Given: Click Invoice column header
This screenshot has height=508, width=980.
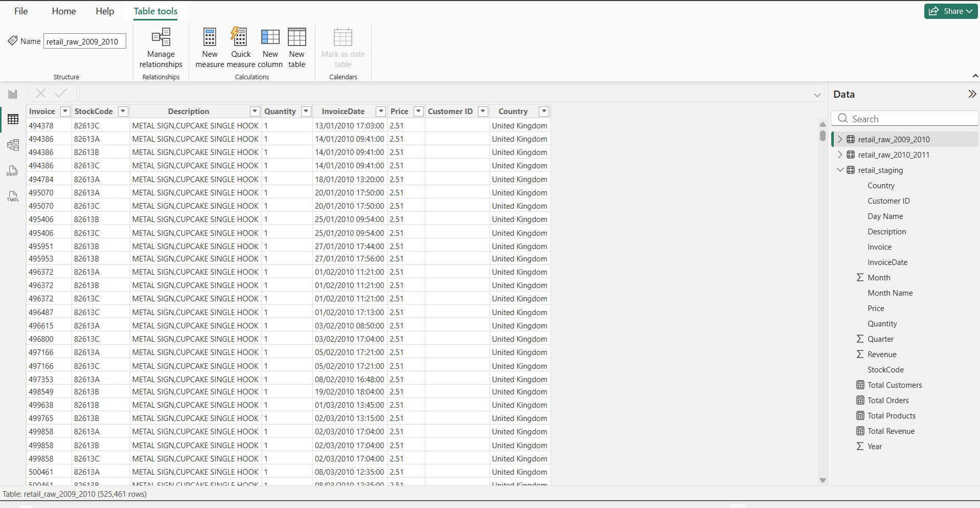Looking at the screenshot, I should [x=42, y=112].
